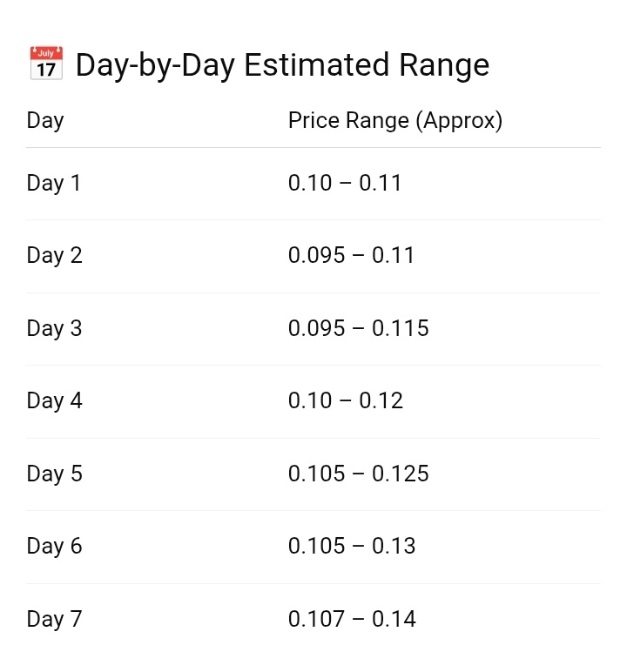Click the Day 1 row label
Viewport: 627px width, 672px height.
(x=54, y=183)
